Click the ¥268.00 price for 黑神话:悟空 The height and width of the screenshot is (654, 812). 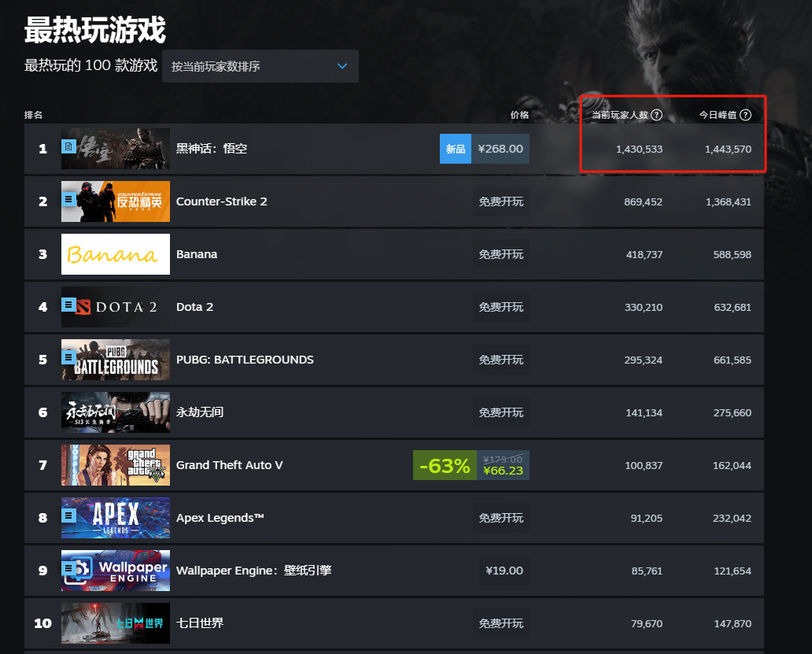500,149
